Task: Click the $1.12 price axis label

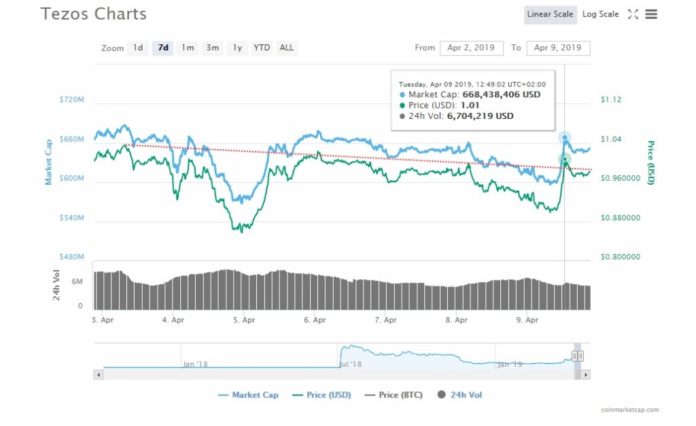Action: 611,99
